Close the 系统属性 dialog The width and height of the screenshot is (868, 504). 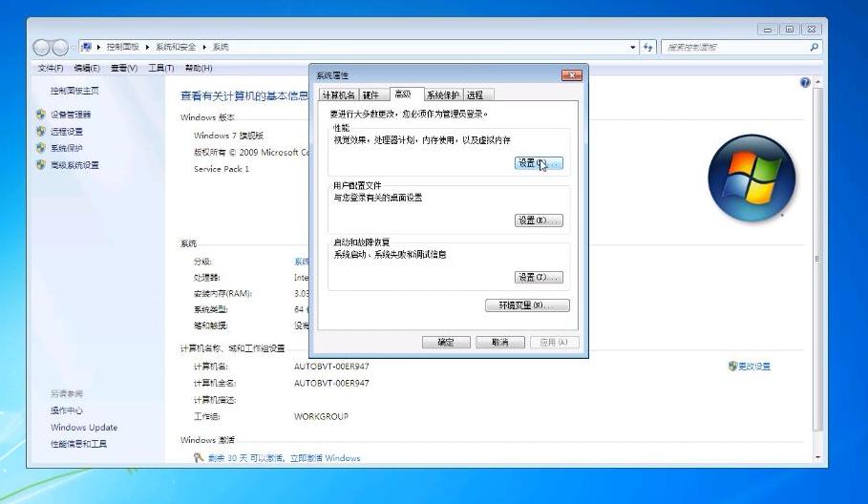[x=572, y=74]
